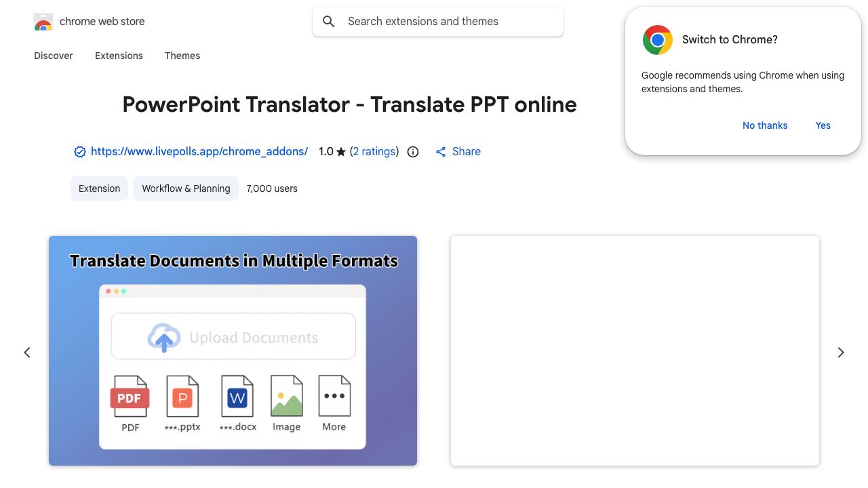Open the 2 ratings link

coord(374,152)
